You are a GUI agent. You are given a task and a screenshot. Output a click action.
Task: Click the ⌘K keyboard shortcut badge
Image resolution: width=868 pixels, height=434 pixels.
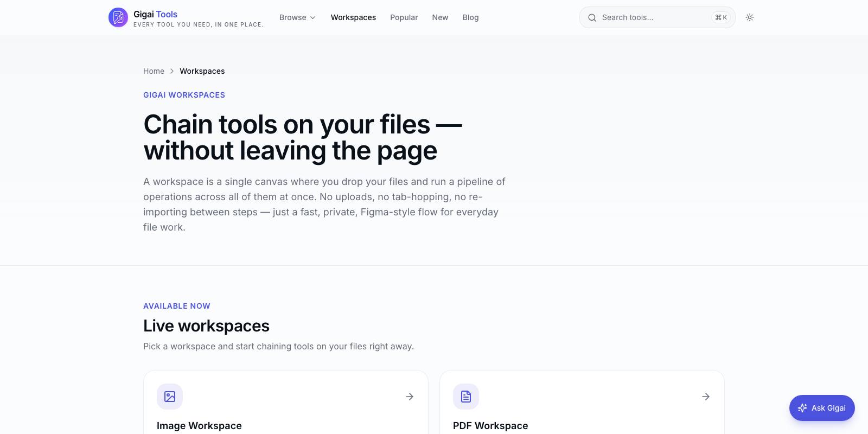(x=721, y=17)
